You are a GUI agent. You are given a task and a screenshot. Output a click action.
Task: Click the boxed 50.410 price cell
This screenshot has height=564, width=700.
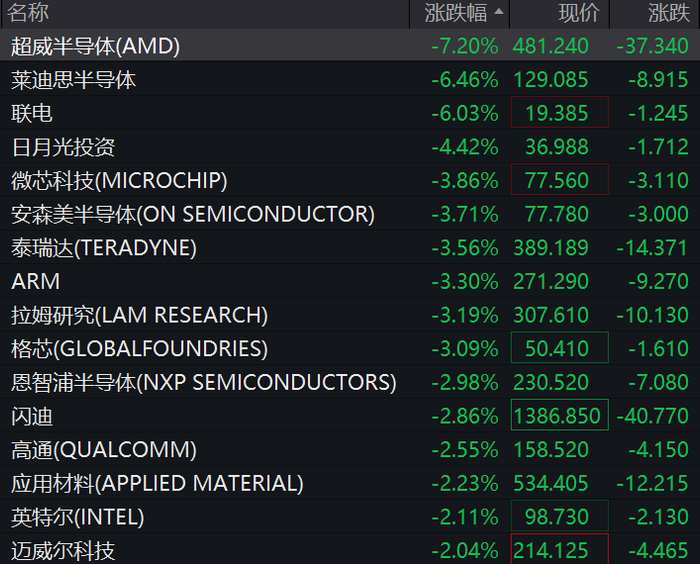click(x=560, y=348)
